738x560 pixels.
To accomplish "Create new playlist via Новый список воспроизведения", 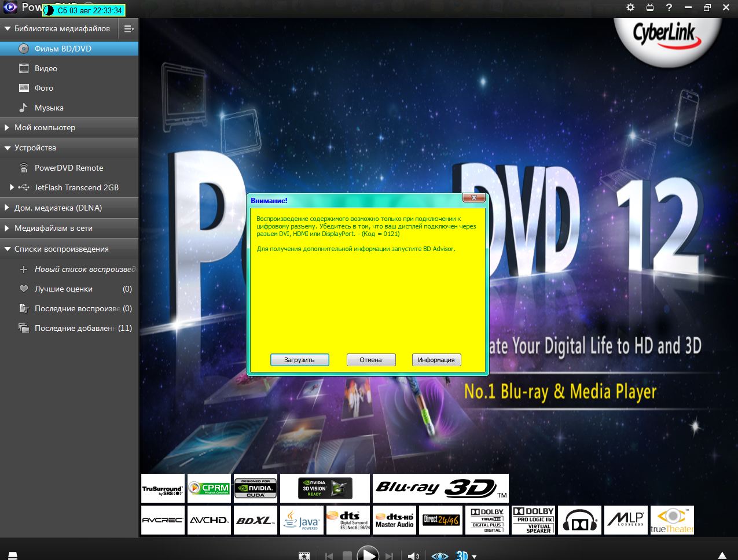I will point(85,269).
